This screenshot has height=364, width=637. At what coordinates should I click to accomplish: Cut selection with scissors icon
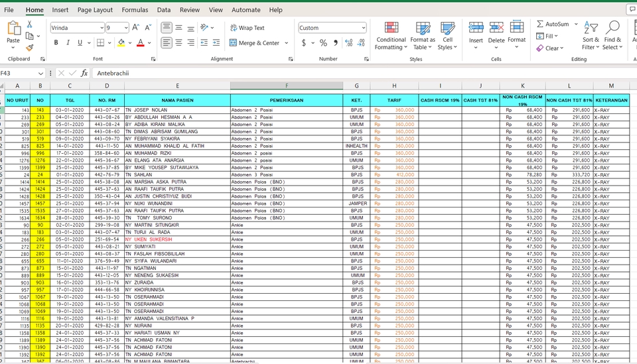[30, 25]
